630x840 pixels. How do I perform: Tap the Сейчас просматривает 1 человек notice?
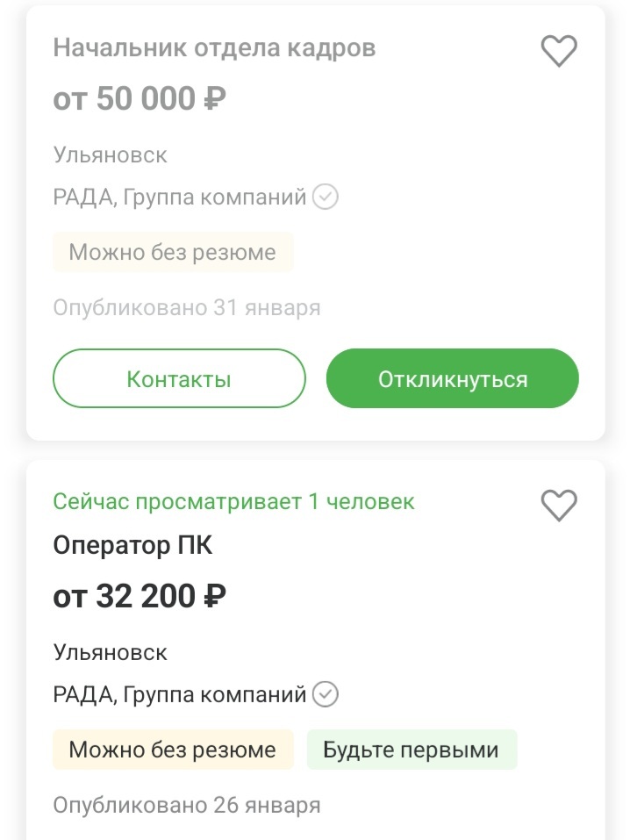pos(233,502)
